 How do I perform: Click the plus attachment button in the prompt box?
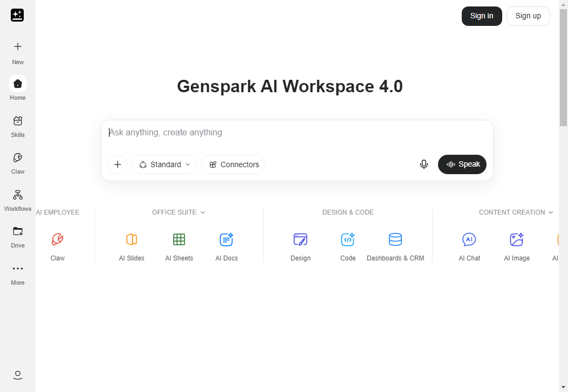coord(118,164)
